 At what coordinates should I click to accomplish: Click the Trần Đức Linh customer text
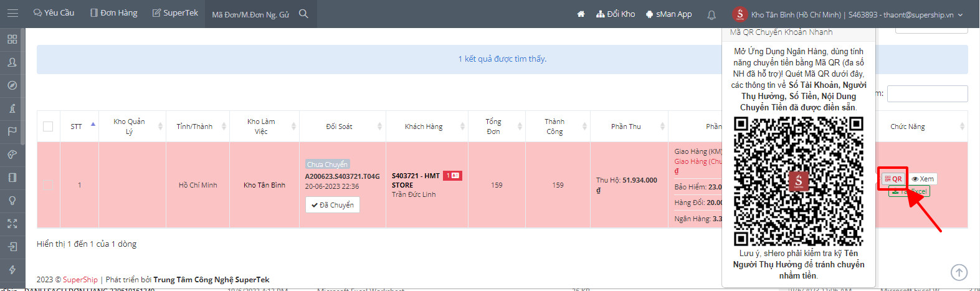414,194
